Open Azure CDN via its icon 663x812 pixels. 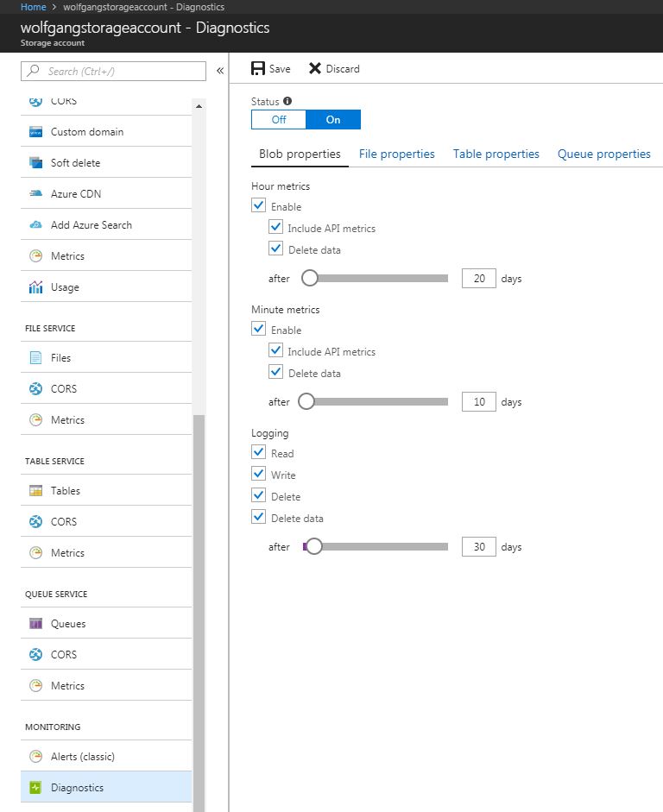35,193
